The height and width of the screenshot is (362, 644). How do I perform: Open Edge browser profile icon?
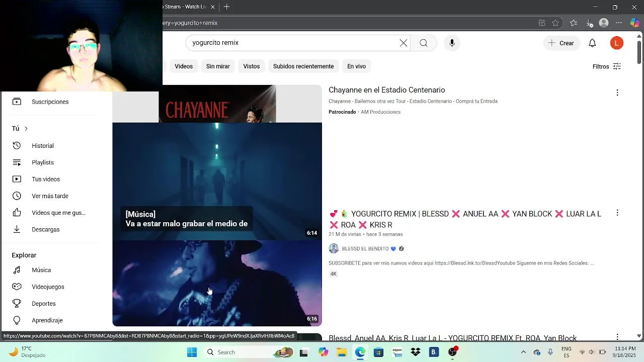(x=604, y=23)
